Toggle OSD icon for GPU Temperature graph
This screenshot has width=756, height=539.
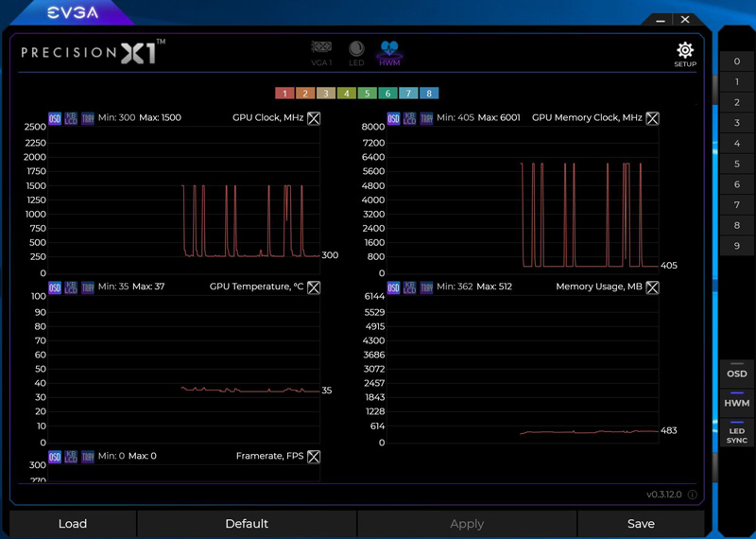tap(55, 287)
